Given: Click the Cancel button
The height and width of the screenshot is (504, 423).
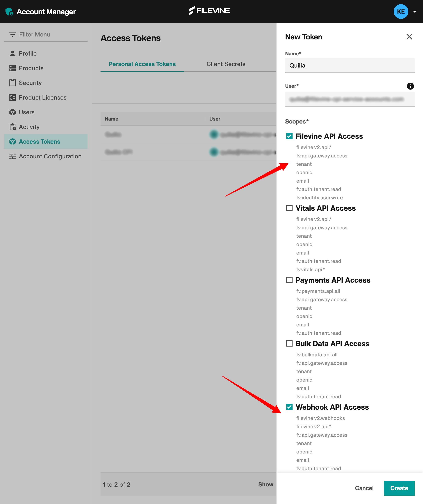Looking at the screenshot, I should point(364,488).
